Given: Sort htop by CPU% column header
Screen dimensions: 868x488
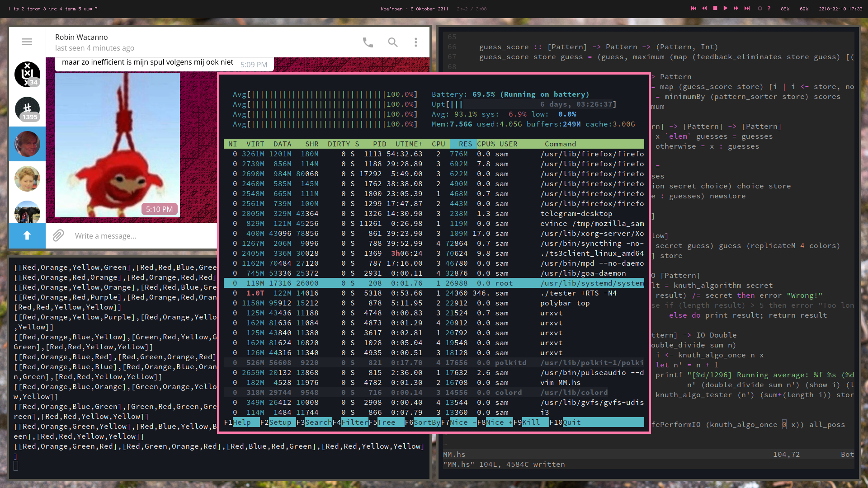Looking at the screenshot, I should pyautogui.click(x=486, y=144).
